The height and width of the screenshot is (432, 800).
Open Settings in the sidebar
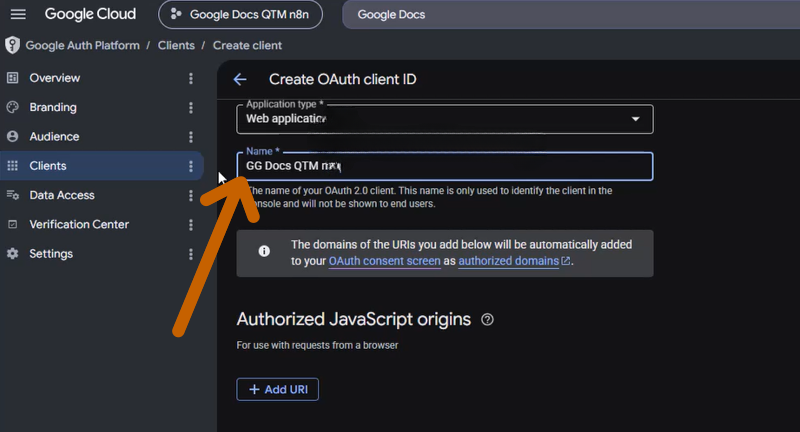click(102, 253)
